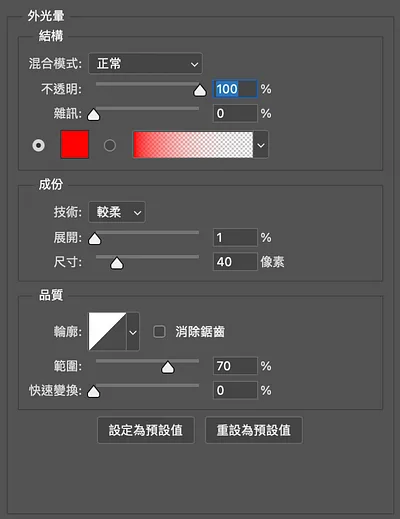
Task: Click the 雜訊 slider handle
Action: tap(93, 114)
